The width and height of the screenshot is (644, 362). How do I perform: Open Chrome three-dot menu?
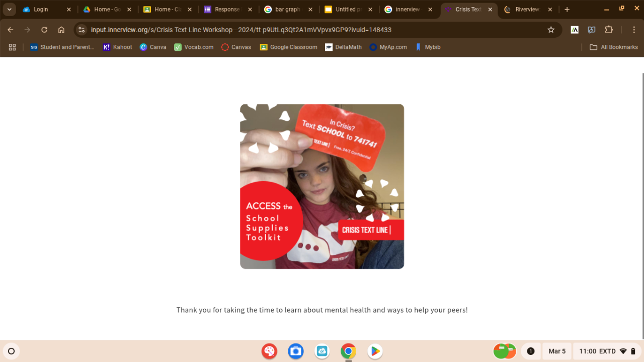(634, 30)
